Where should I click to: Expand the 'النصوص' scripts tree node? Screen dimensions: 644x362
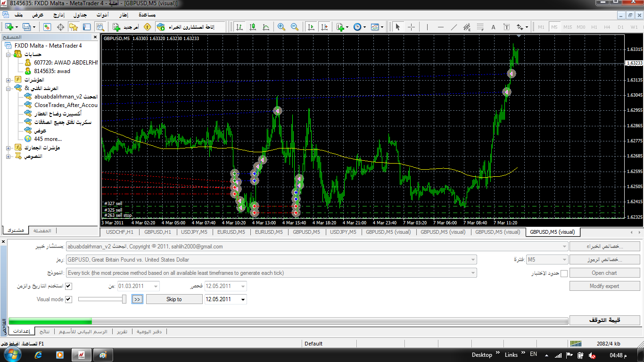[8, 156]
